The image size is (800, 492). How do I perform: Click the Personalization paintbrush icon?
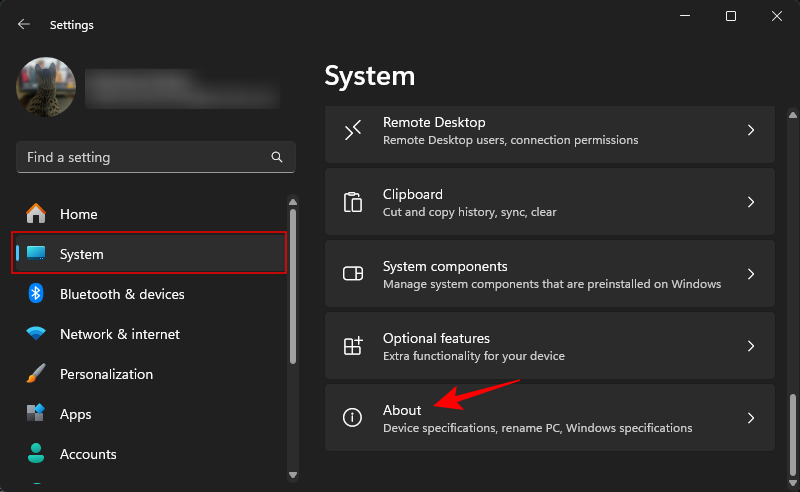pyautogui.click(x=36, y=374)
